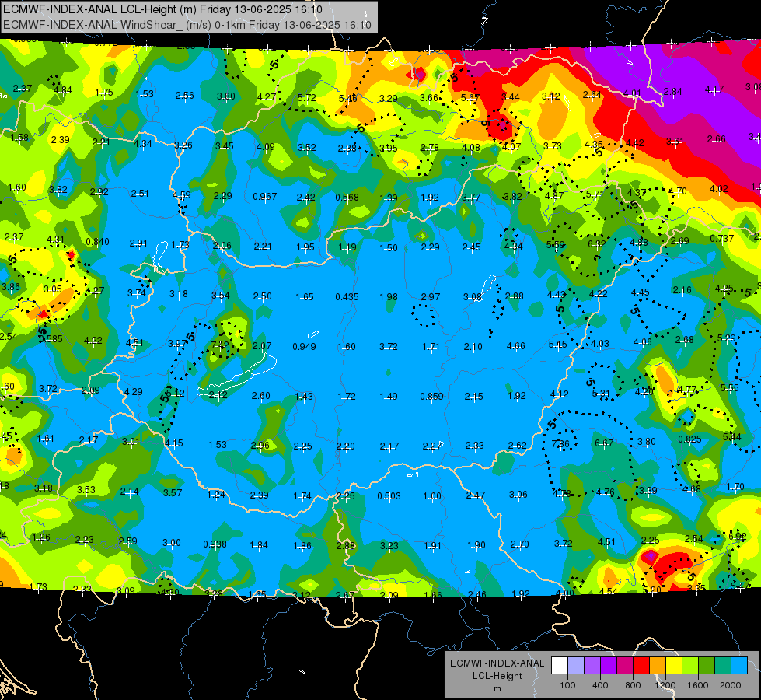
Task: Click the magenta legend swatch
Action: [x=625, y=666]
